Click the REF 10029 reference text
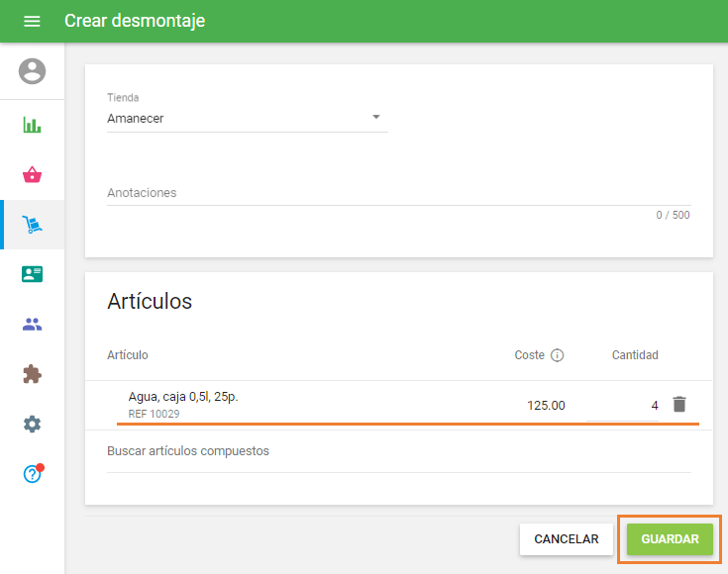 154,414
